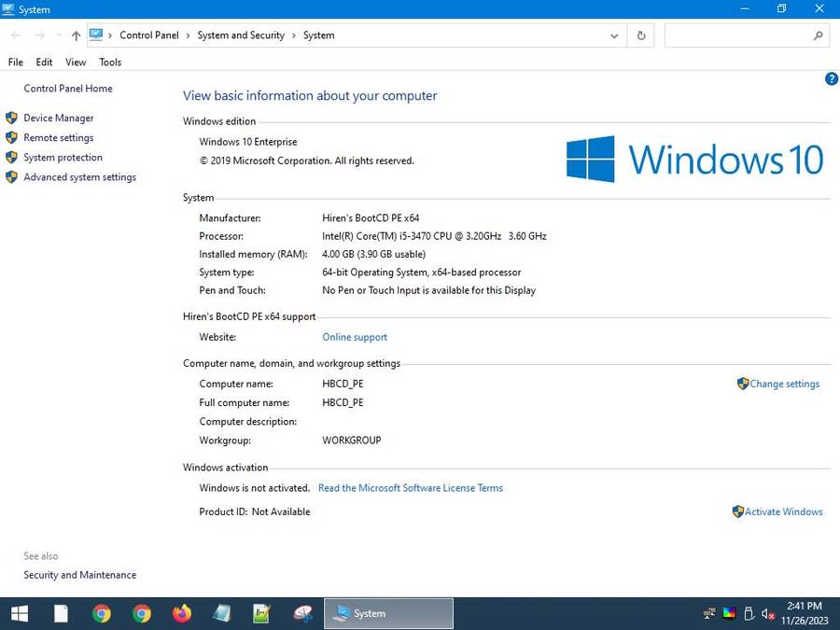Open Device Manager from the sidebar
840x630 pixels.
pos(58,119)
